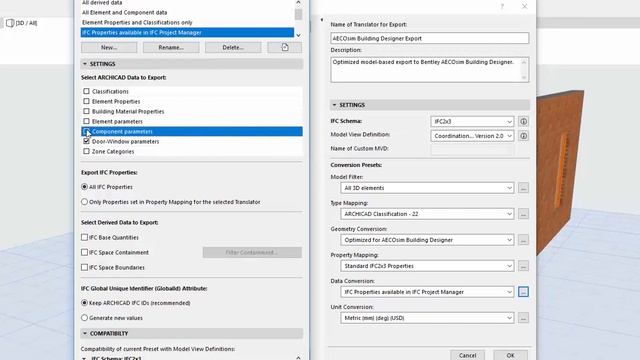Image resolution: width=640 pixels, height=360 pixels.
Task: Click the collapse panel arrow left of translator name
Action: 322,20
